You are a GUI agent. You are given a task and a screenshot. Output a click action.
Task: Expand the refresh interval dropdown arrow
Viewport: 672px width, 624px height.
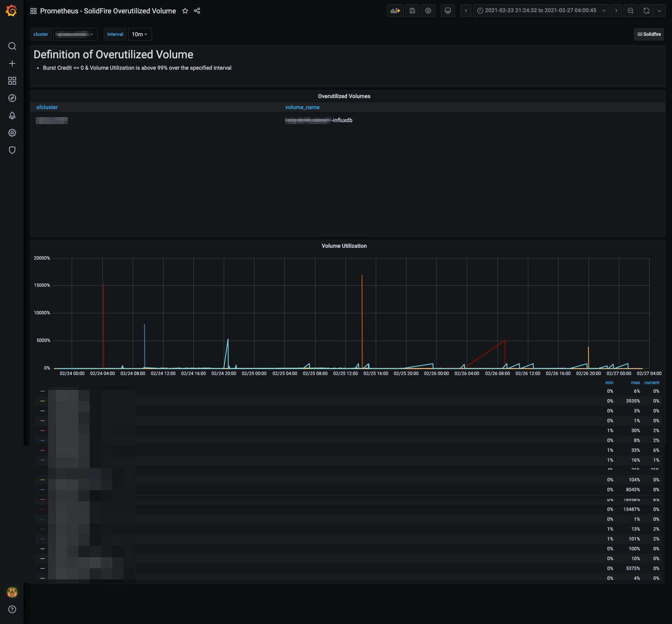coord(659,11)
